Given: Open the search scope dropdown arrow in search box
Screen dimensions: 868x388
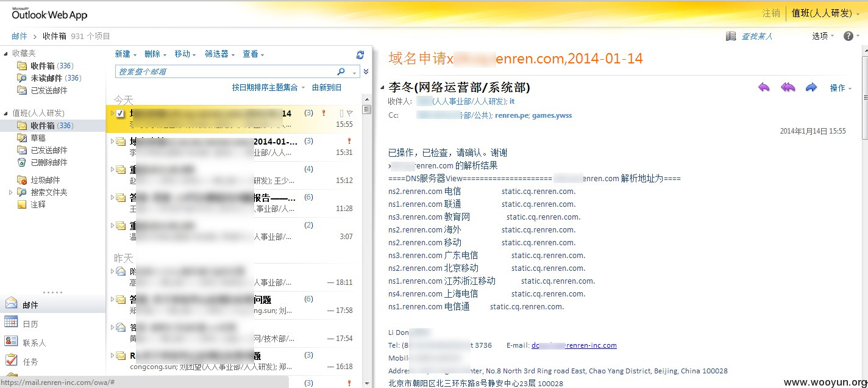Looking at the screenshot, I should [355, 72].
